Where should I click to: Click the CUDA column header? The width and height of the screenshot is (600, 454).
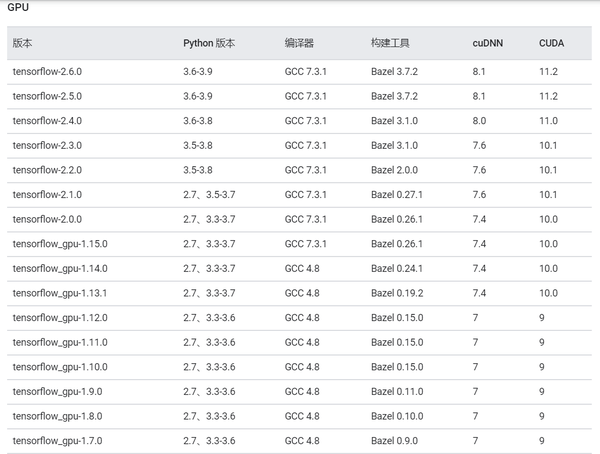[x=552, y=44]
